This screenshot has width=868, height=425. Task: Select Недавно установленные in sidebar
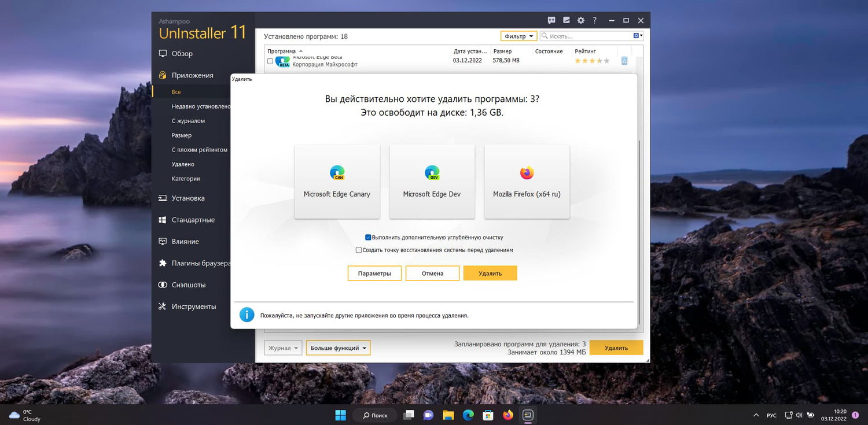pyautogui.click(x=201, y=106)
